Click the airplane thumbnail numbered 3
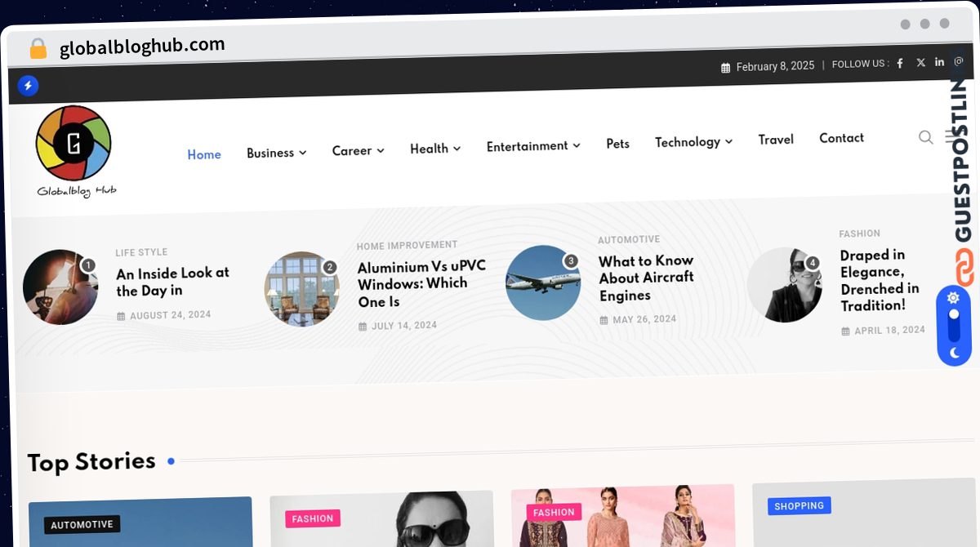The image size is (980, 547). (543, 282)
